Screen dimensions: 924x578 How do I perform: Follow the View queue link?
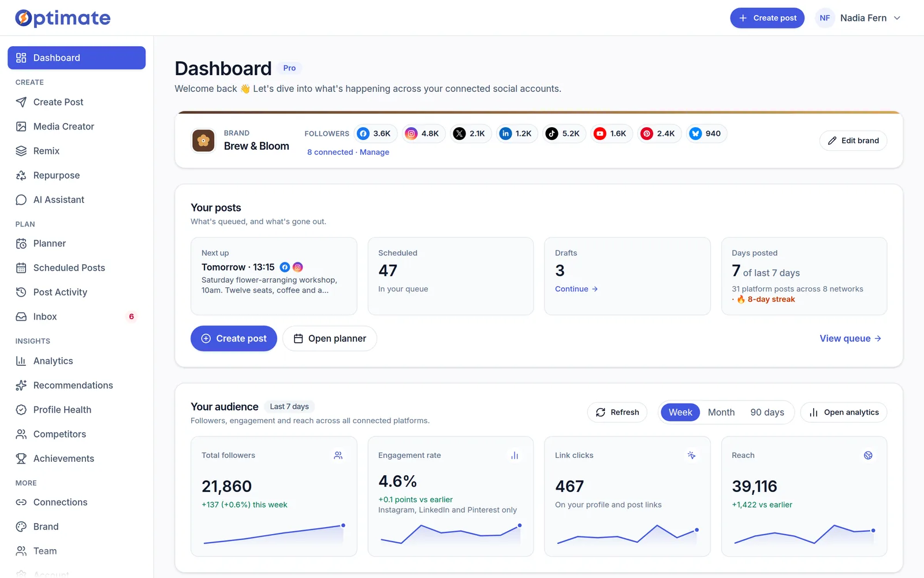pyautogui.click(x=850, y=339)
